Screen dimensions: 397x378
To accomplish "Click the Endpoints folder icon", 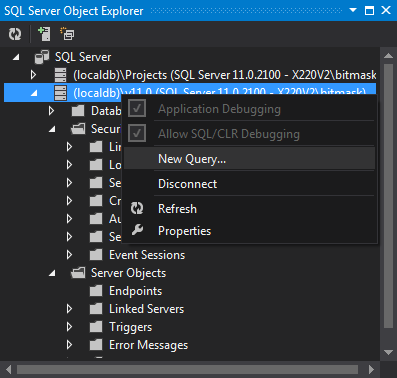I will (96, 291).
